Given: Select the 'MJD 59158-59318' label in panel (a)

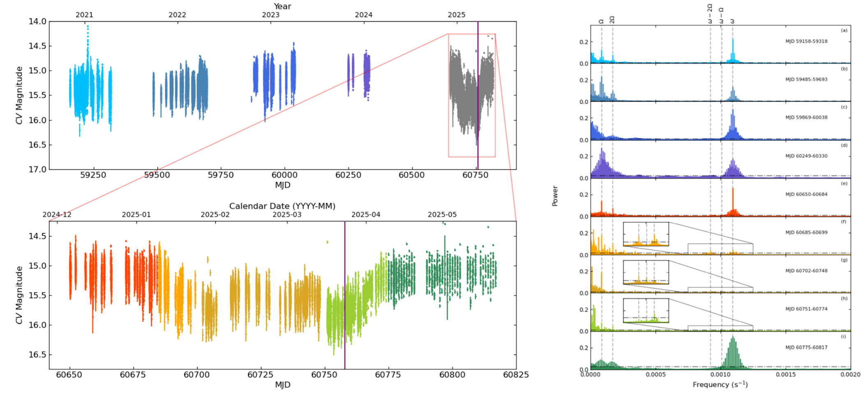Looking at the screenshot, I should click(x=806, y=41).
